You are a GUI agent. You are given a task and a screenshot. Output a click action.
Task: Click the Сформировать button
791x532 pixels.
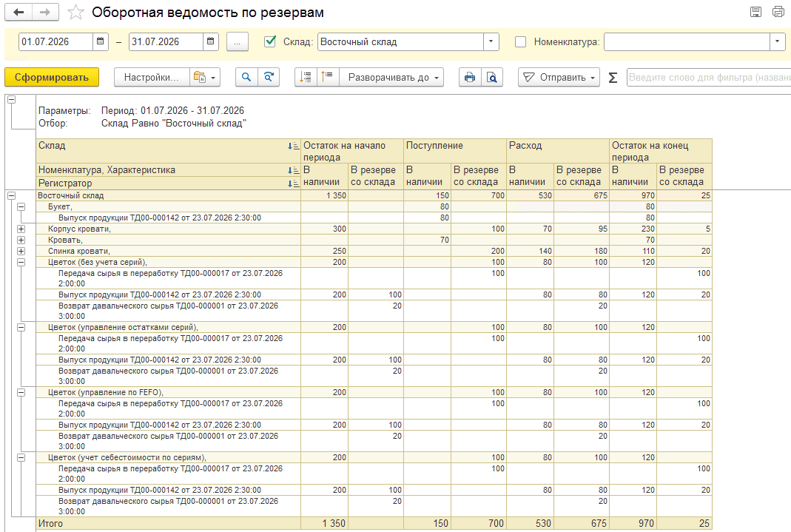tap(52, 77)
